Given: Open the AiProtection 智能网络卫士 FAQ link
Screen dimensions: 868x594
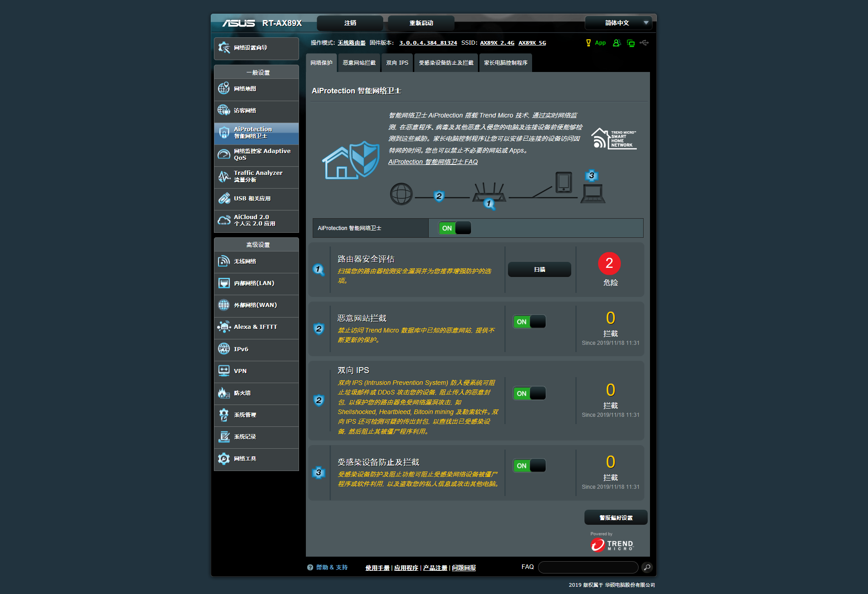Looking at the screenshot, I should (x=433, y=162).
